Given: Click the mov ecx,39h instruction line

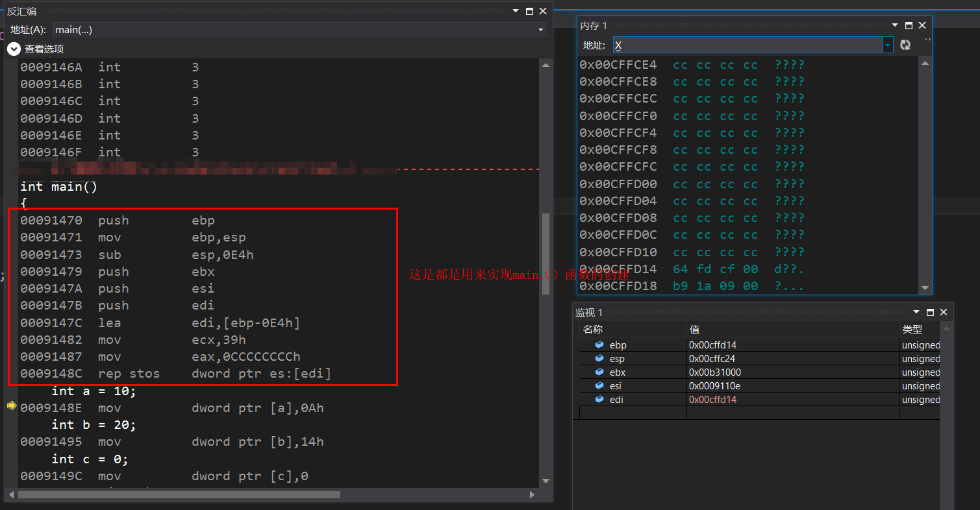Looking at the screenshot, I should tap(133, 340).
